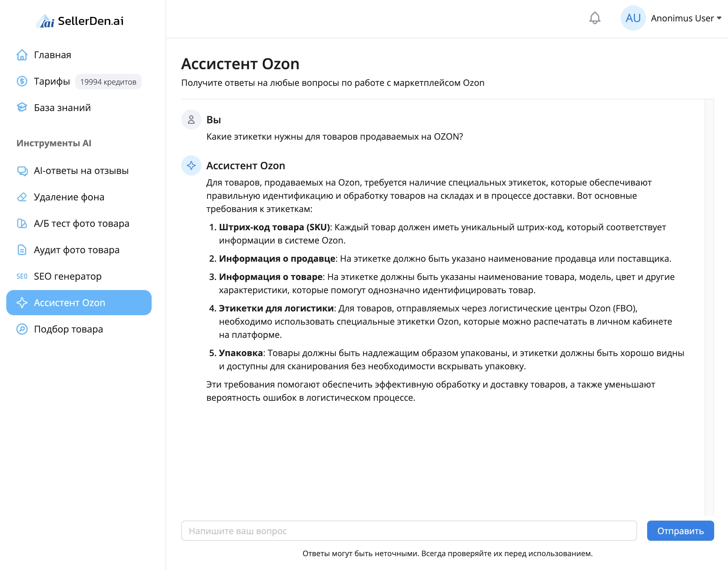This screenshot has width=728, height=570.
Task: Click the Информация о товаре list item
Action: (442, 283)
